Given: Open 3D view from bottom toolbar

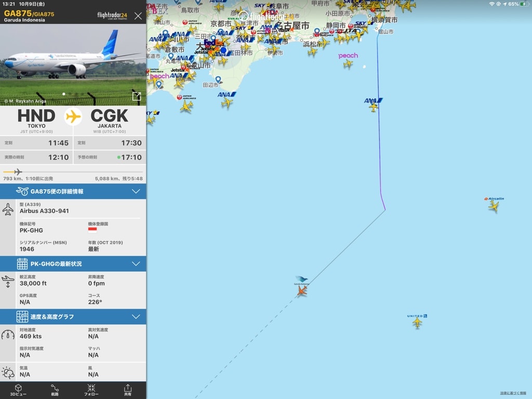Looking at the screenshot, I should (18, 390).
